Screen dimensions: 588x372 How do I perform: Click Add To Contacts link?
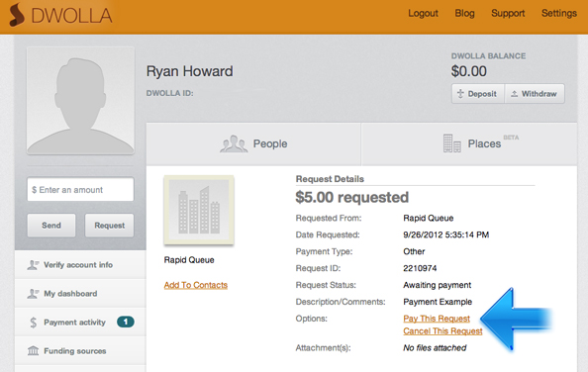click(x=196, y=285)
